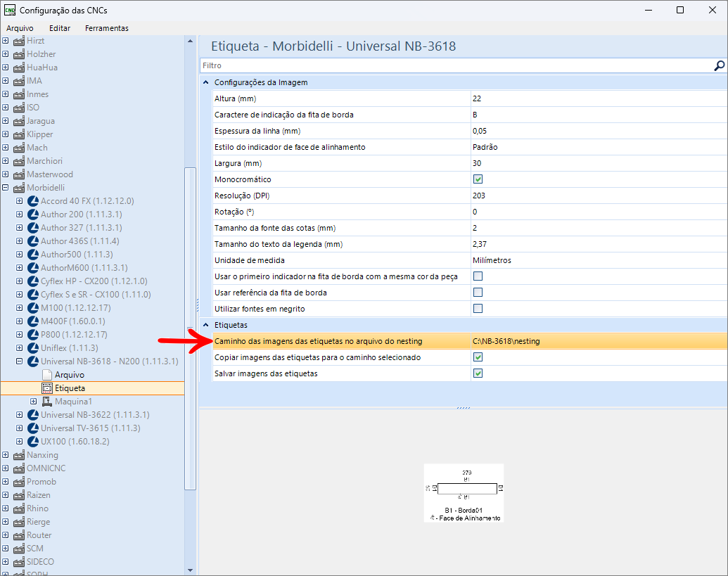The width and height of the screenshot is (728, 576).
Task: Open the Editar menu
Action: point(60,28)
